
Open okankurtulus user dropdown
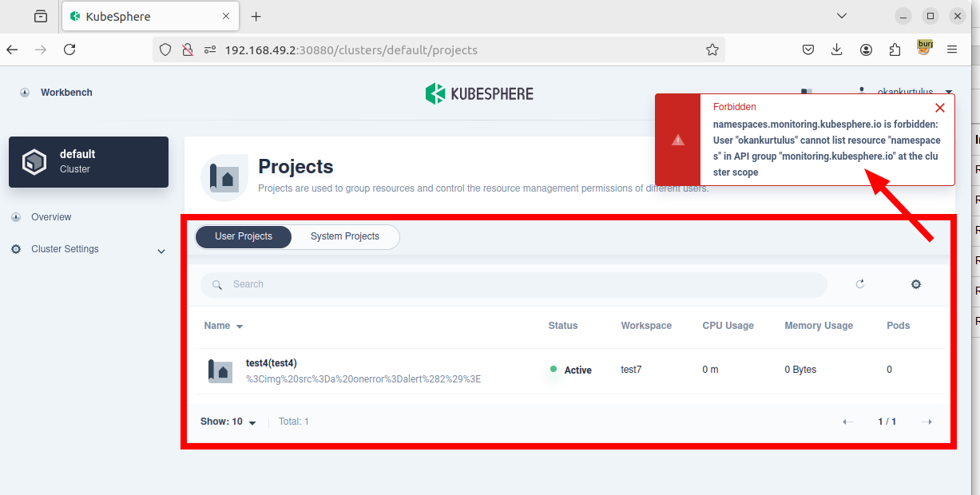948,93
